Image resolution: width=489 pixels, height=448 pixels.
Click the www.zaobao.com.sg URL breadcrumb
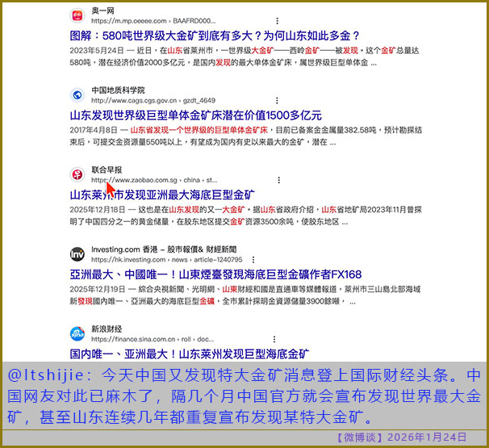(154, 180)
